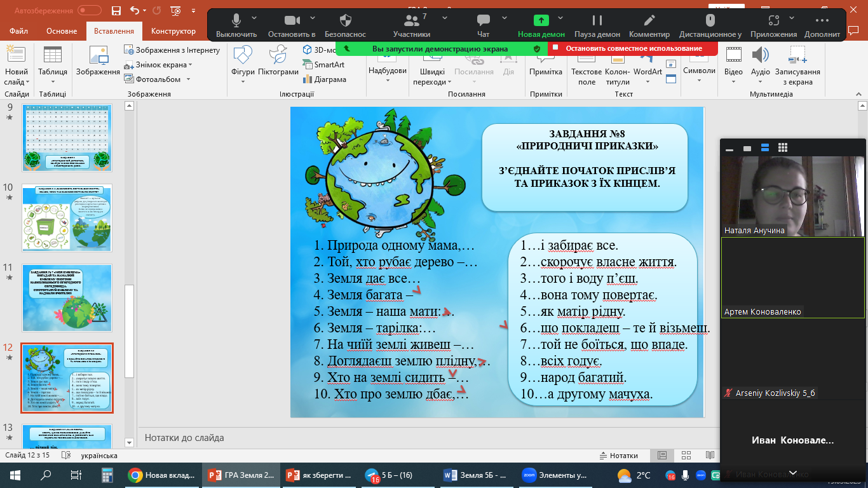Screen dimensions: 868x488
Task: Click the slide panel scroll down arrow
Action: click(x=129, y=443)
